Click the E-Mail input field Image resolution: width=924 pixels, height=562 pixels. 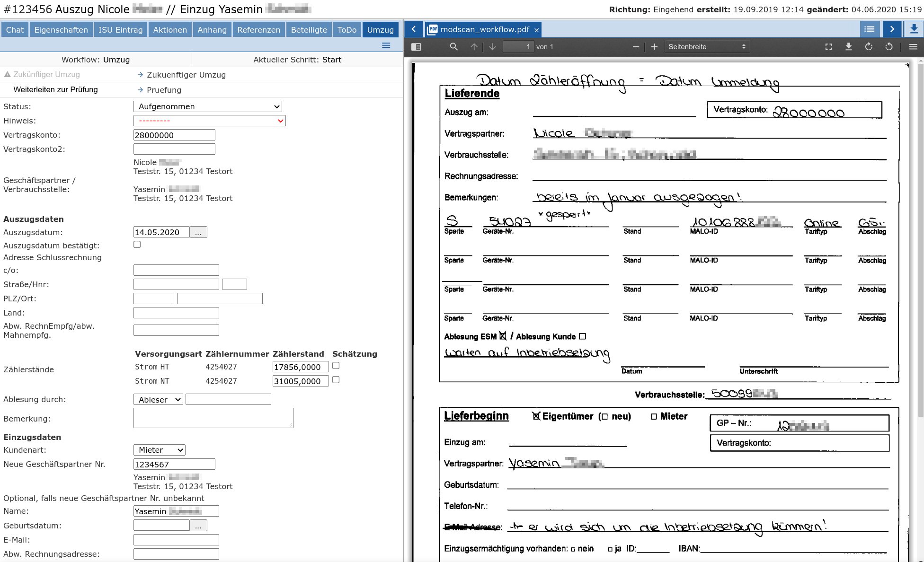pos(176,540)
